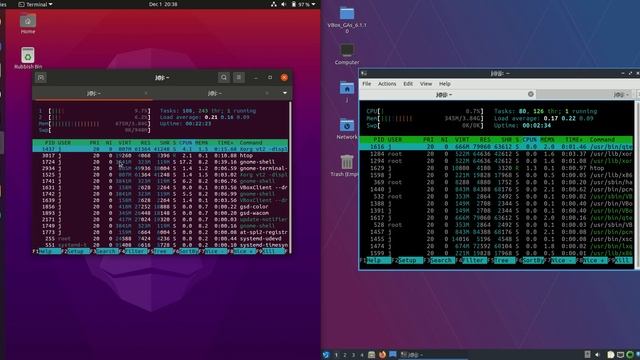This screenshot has width=640, height=360.
Task: Select PID 1455 /usr/bin/xsc row
Action: (x=496, y=239)
